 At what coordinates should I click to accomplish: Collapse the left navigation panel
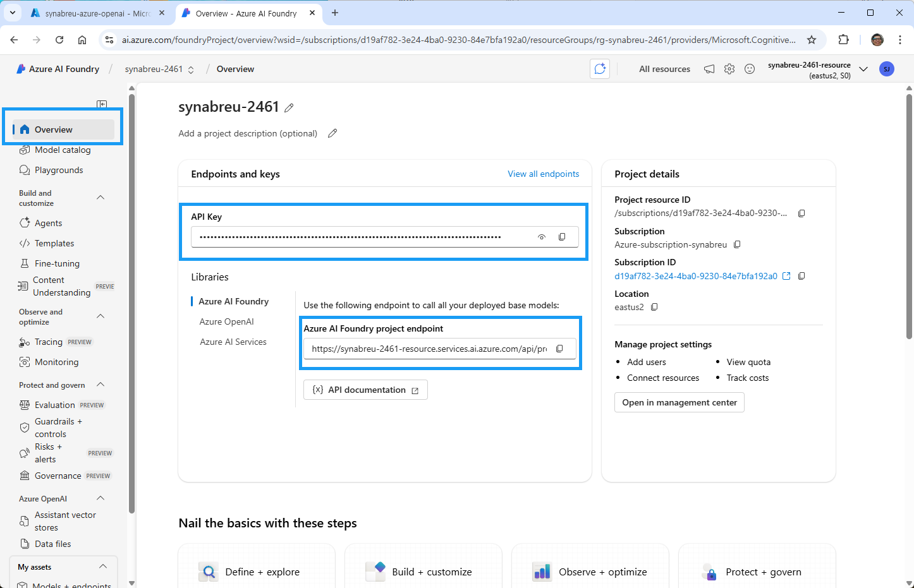click(102, 104)
